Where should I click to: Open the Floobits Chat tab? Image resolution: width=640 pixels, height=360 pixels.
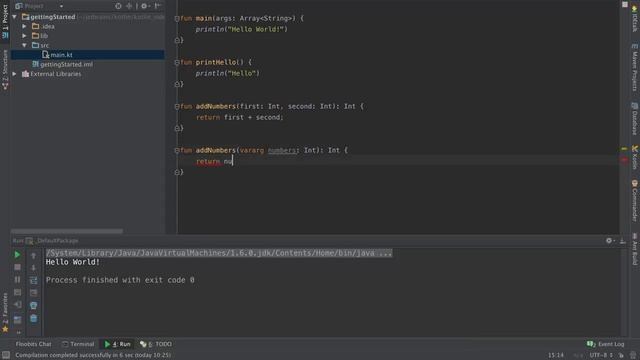pos(33,344)
